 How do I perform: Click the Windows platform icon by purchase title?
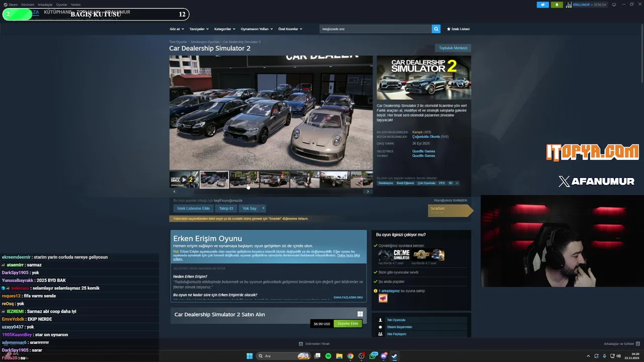(360, 314)
